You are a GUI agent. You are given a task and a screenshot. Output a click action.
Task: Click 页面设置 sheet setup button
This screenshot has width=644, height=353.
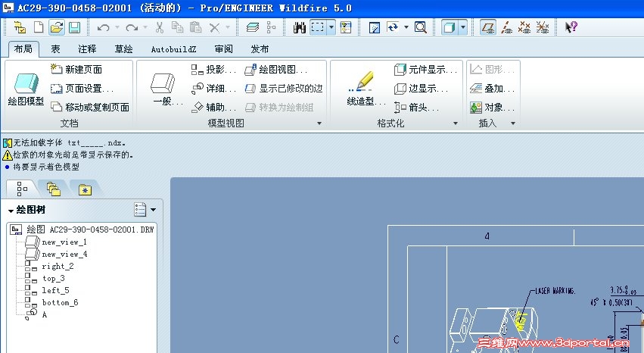tap(82, 89)
